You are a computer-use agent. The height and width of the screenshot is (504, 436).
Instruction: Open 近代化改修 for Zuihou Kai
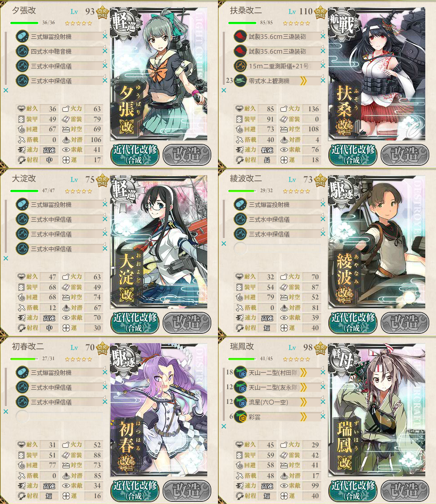coord(353,491)
